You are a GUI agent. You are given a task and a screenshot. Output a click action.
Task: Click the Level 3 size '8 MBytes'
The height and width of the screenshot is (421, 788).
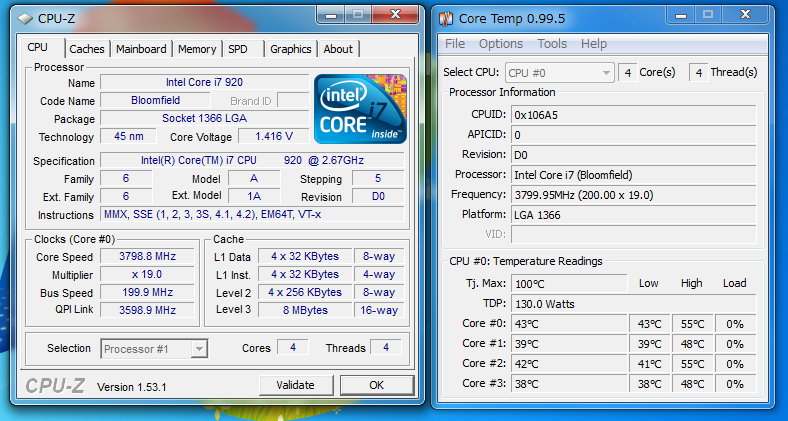[x=305, y=310]
